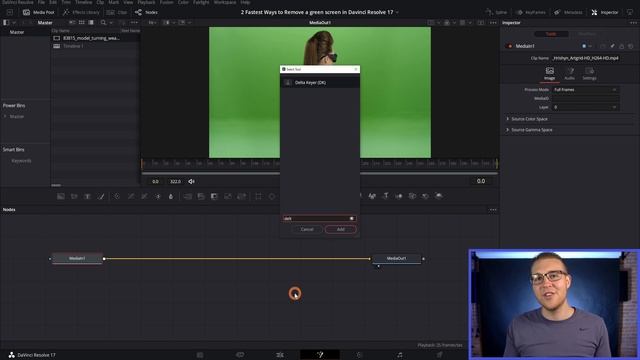Image resolution: width=640 pixels, height=360 pixels.
Task: Toggle the Clips panel
Action: click(x=117, y=12)
